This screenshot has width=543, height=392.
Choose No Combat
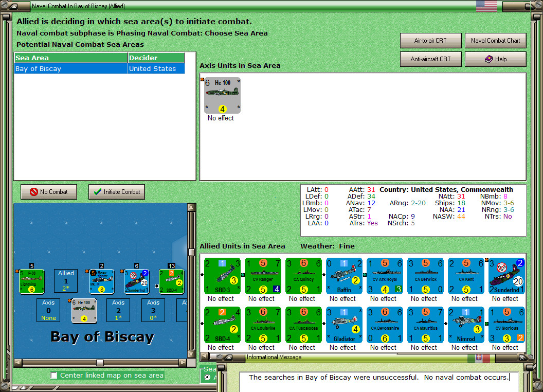(x=49, y=192)
